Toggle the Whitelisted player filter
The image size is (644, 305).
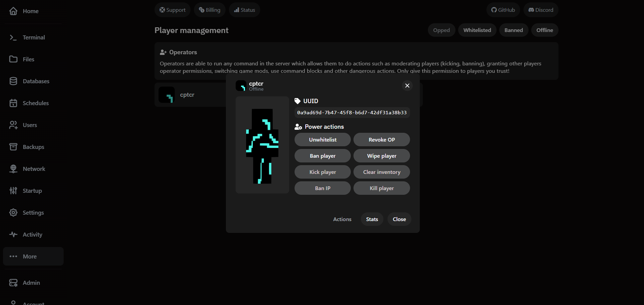(477, 30)
